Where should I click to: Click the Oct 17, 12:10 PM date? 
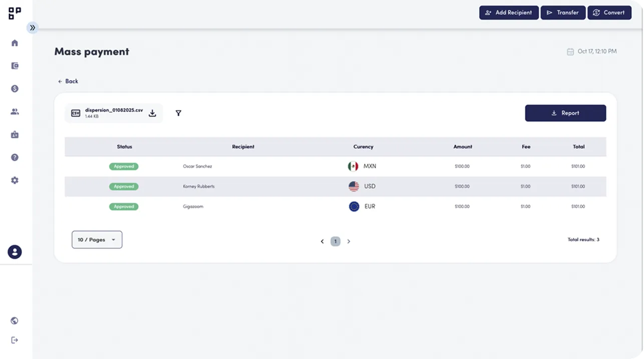tap(597, 51)
